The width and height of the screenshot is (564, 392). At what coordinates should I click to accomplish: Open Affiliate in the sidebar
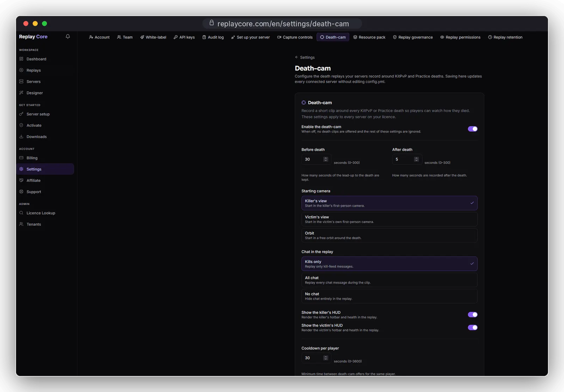[x=45, y=180]
